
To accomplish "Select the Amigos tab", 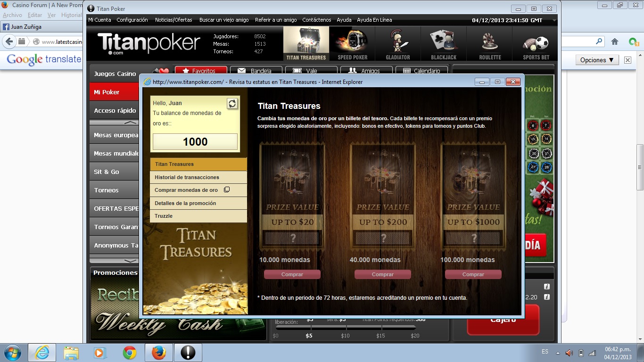I will coord(366,71).
